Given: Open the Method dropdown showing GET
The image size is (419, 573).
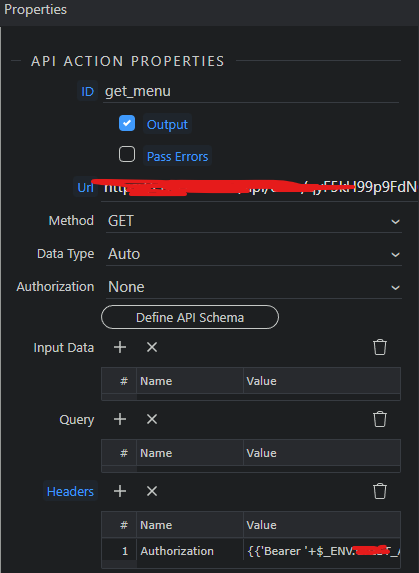Looking at the screenshot, I should pos(254,221).
